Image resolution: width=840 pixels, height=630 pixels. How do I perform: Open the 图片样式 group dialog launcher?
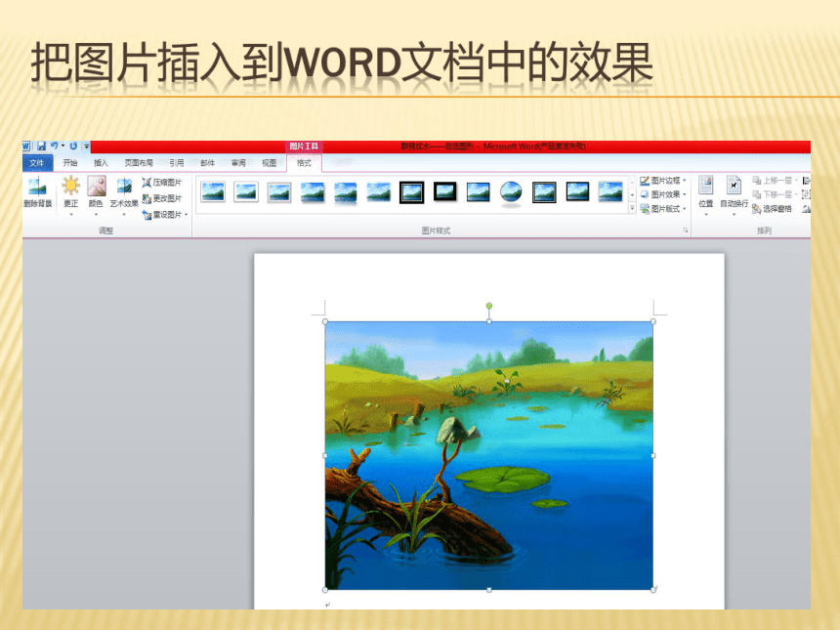[x=685, y=231]
